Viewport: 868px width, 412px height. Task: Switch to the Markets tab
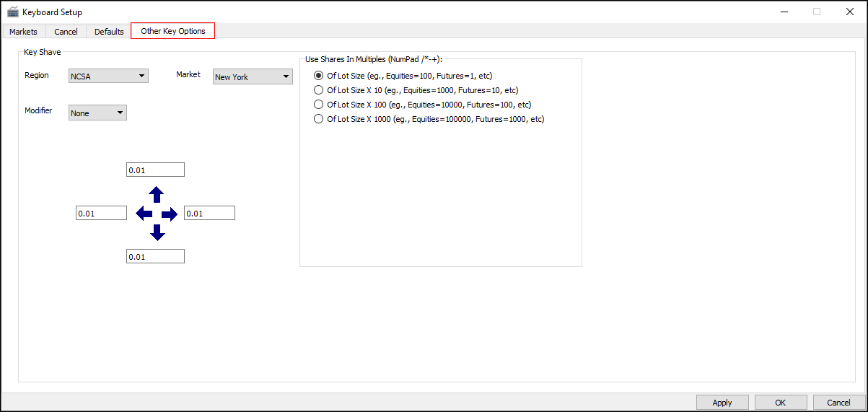(23, 32)
